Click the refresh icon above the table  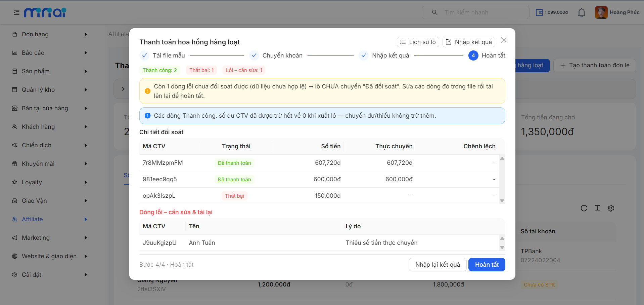584,208
